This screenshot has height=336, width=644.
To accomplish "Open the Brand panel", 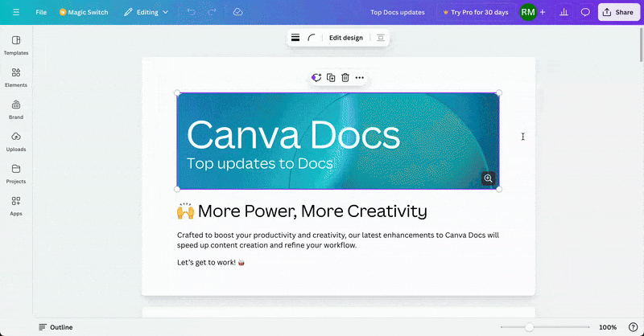I will 16,109.
